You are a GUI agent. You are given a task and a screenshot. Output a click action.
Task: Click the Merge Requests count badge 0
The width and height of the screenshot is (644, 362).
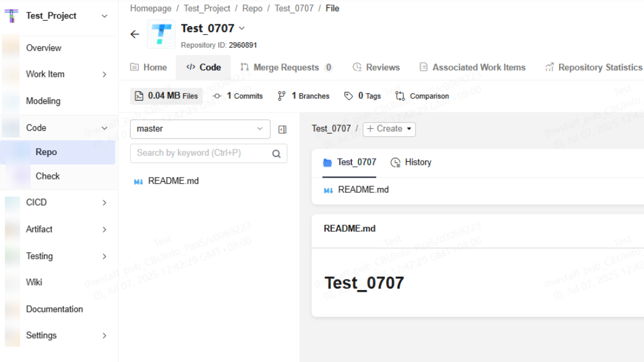tap(328, 67)
